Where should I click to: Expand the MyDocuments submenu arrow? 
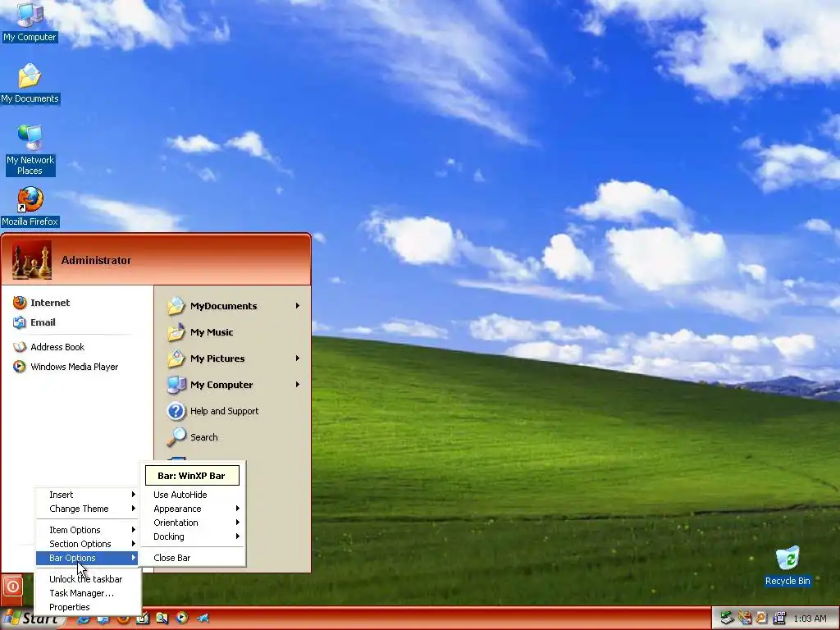[x=297, y=306]
